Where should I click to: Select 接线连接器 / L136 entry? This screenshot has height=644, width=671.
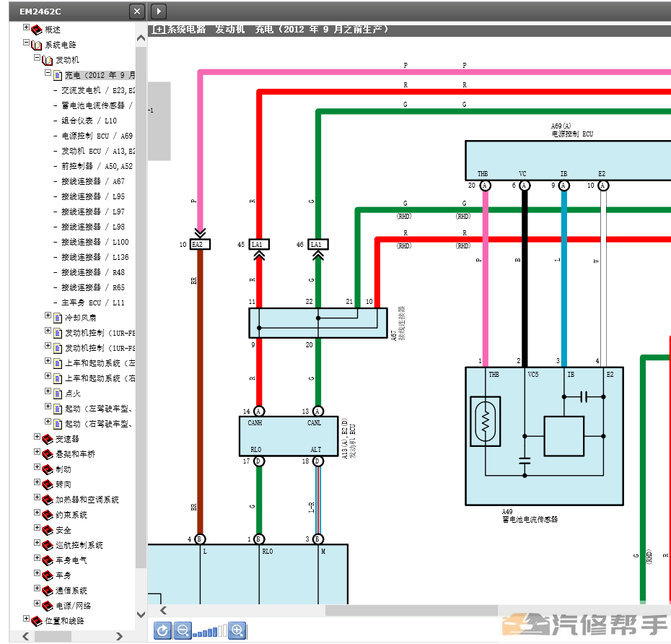coord(95,257)
